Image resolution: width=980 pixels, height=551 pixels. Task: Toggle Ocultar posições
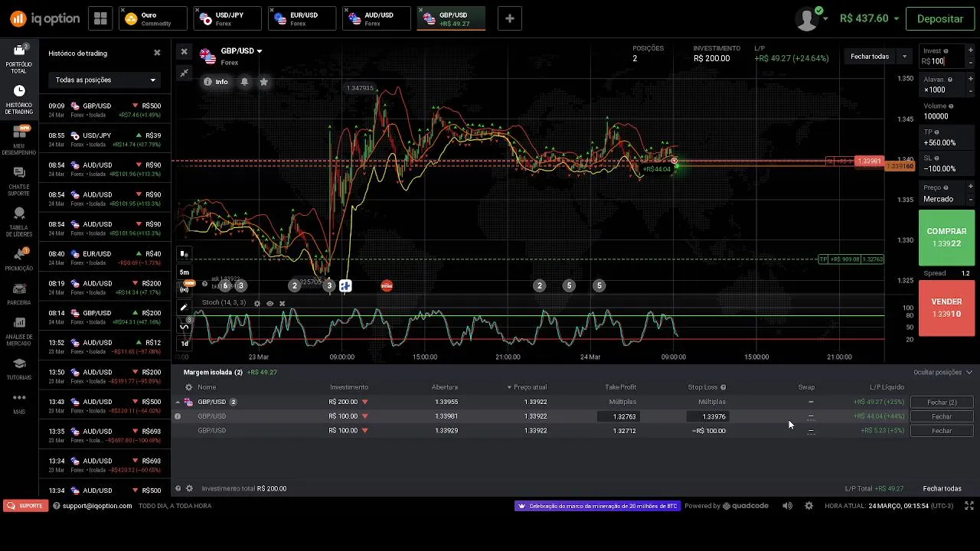coord(942,373)
